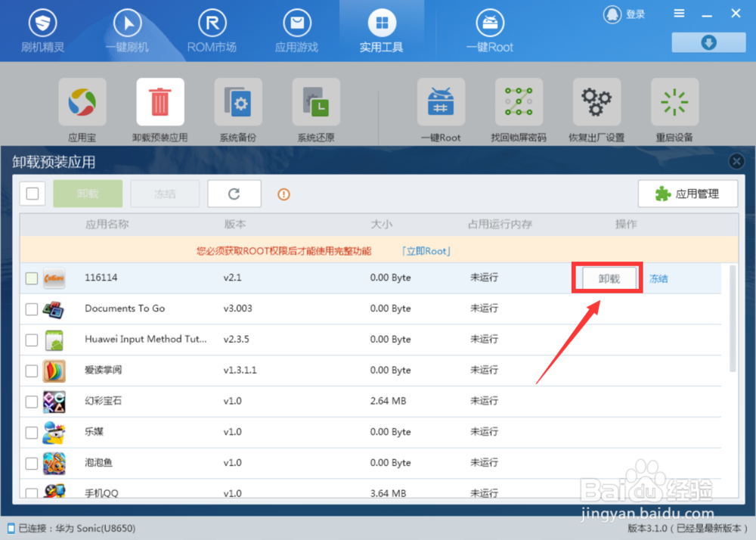Switch to the 应用游戏 tab
Screen dimensions: 756x540
[296, 29]
